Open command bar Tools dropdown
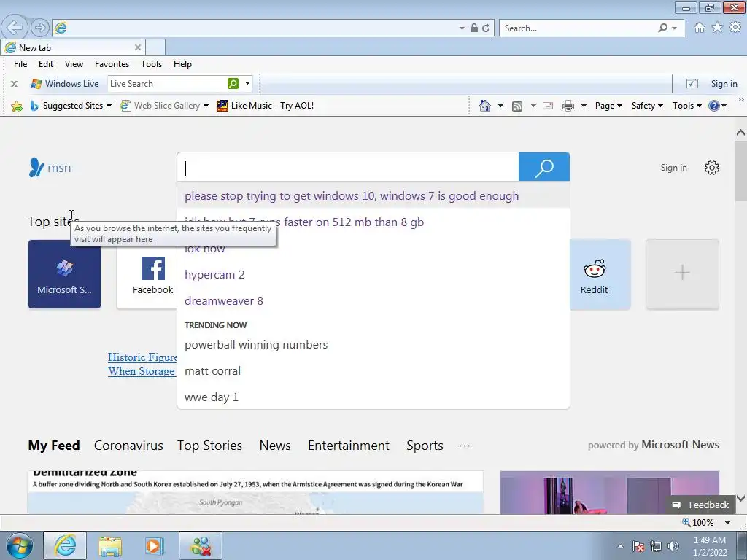Screen dimensions: 747x560 686,106
